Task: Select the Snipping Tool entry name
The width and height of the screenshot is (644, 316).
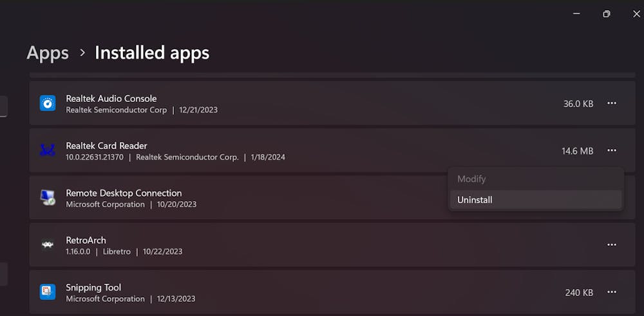Action: pyautogui.click(x=93, y=288)
